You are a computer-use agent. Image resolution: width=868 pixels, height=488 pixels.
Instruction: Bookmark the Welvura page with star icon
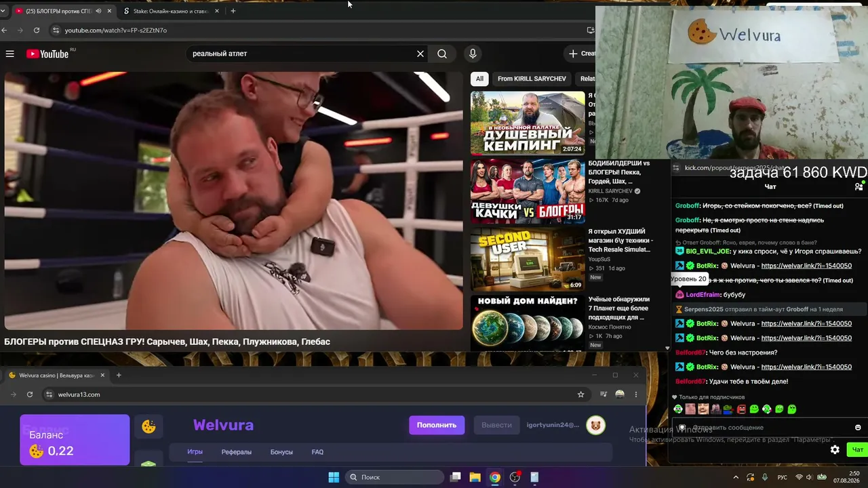pos(580,394)
